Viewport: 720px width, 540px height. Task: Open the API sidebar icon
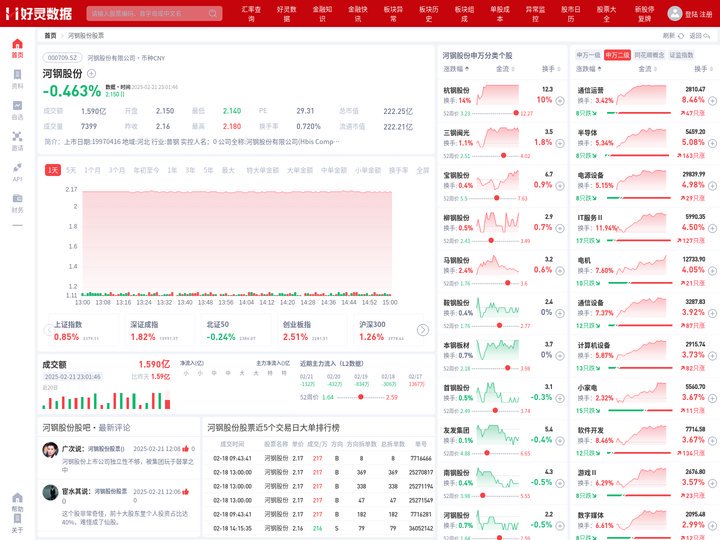[17, 168]
